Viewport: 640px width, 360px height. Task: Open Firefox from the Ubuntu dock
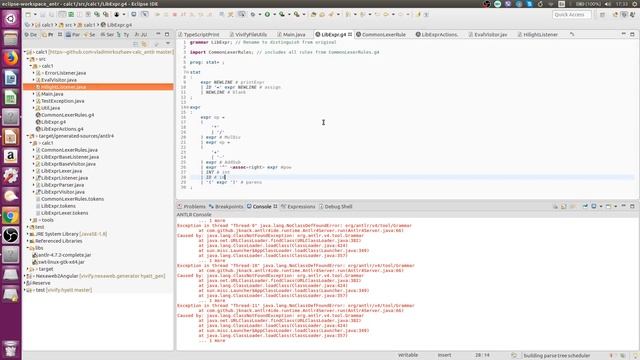pos(11,58)
